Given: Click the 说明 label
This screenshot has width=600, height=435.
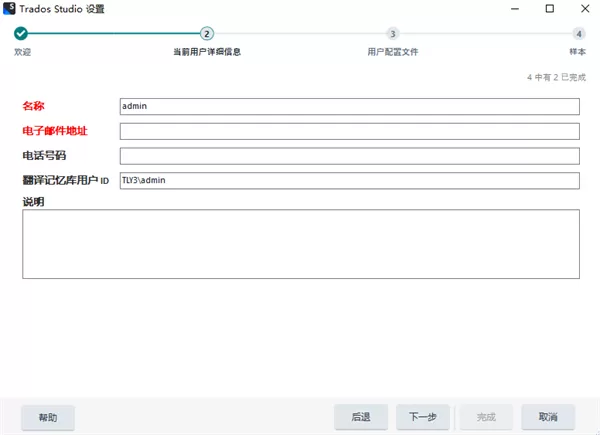Looking at the screenshot, I should (33, 202).
